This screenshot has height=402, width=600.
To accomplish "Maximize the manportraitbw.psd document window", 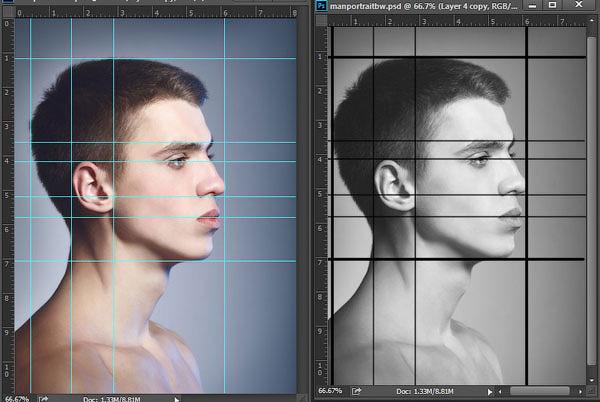I will click(552, 5).
